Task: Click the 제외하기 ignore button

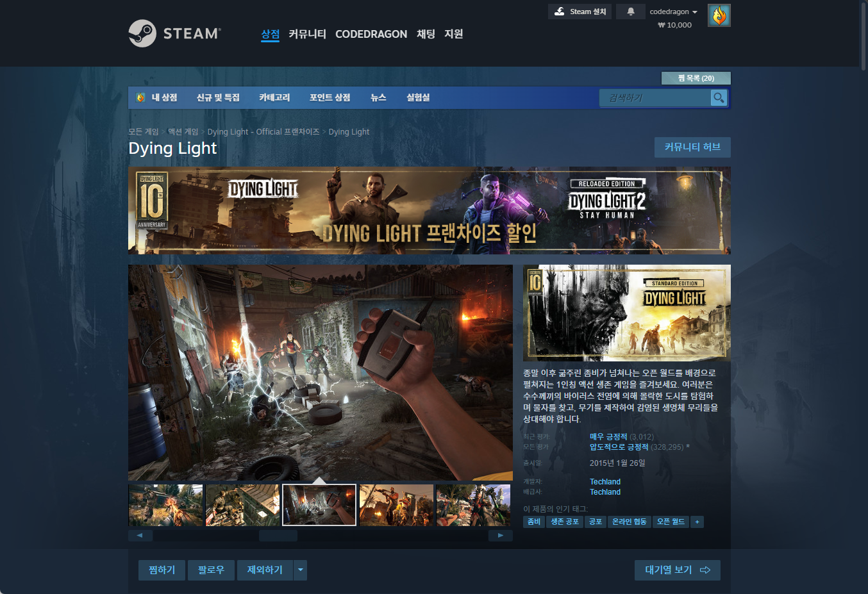Action: [265, 570]
